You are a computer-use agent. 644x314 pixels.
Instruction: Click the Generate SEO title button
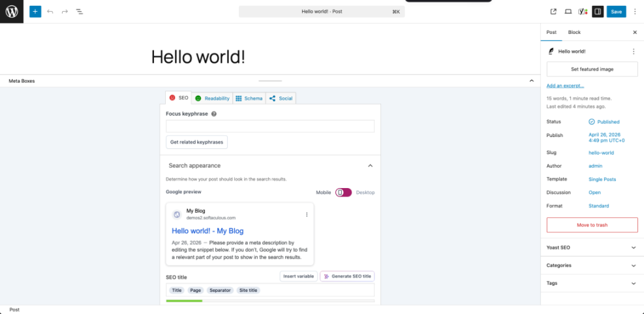(x=347, y=276)
